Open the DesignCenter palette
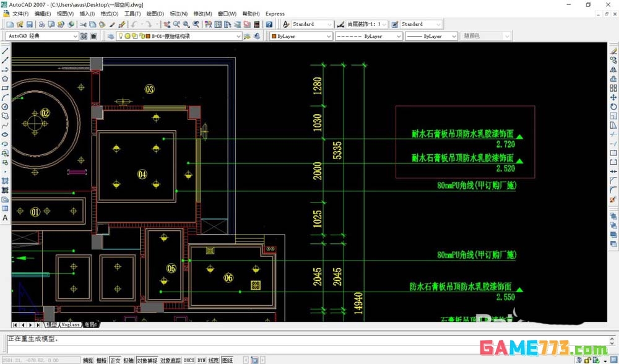 click(x=218, y=25)
